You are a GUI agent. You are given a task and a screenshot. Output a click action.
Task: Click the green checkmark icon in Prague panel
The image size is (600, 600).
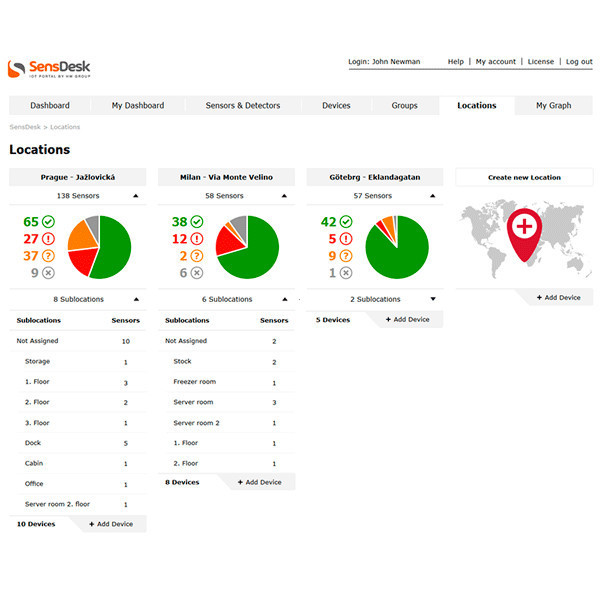[x=49, y=222]
